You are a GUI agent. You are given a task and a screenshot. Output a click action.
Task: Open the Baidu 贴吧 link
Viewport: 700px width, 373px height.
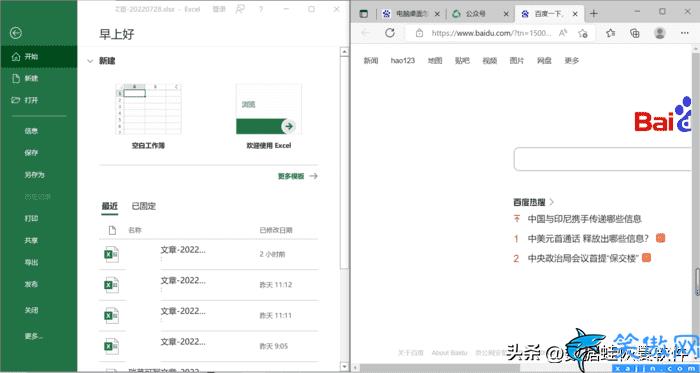(462, 61)
